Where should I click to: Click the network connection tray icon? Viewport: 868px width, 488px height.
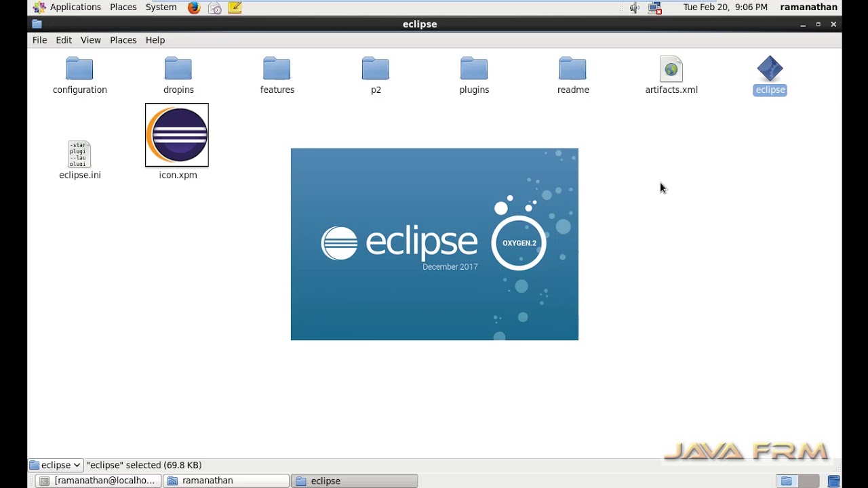654,7
